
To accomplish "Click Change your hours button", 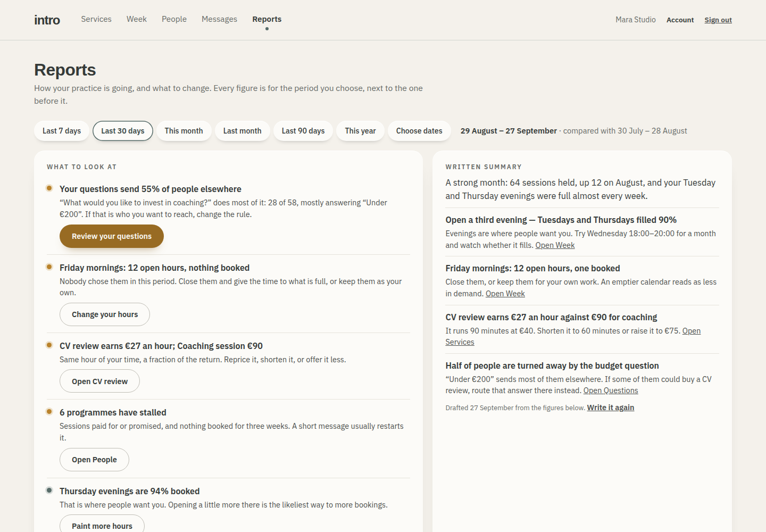I will (x=105, y=314).
